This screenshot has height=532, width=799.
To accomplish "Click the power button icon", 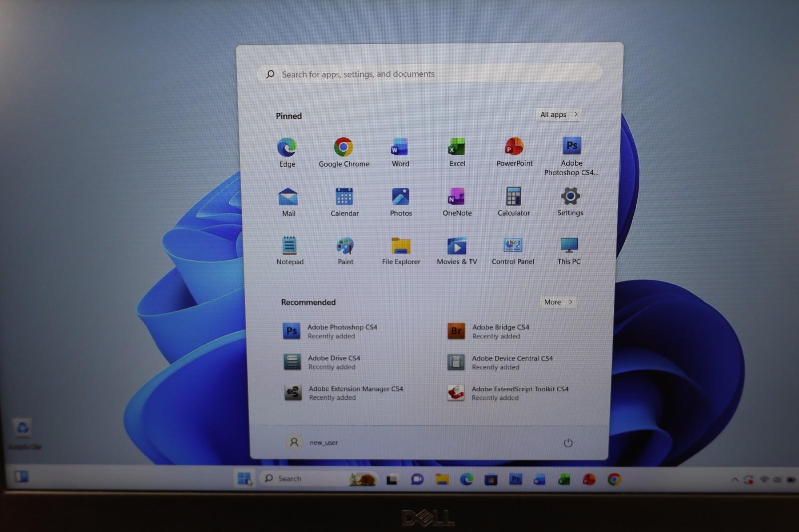I will click(x=568, y=443).
